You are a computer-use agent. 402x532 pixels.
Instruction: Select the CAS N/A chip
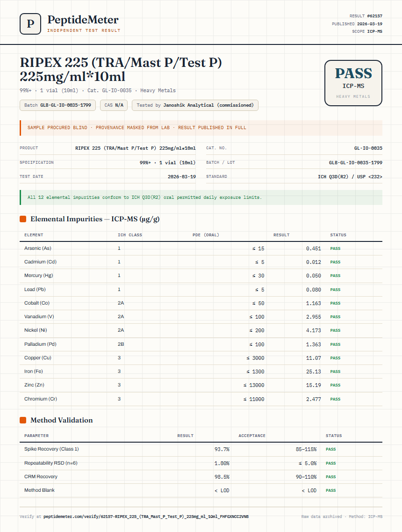pos(114,105)
